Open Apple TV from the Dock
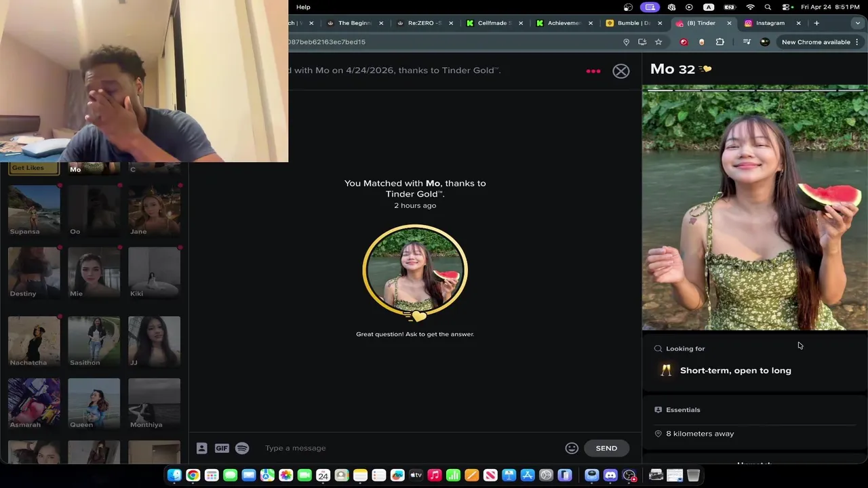Image resolution: width=868 pixels, height=488 pixels. pos(416,476)
